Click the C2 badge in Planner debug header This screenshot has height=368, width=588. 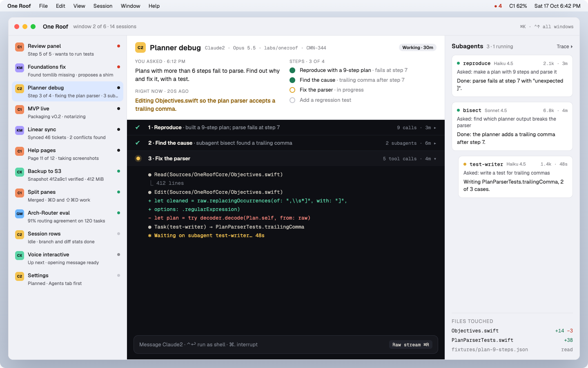click(140, 47)
